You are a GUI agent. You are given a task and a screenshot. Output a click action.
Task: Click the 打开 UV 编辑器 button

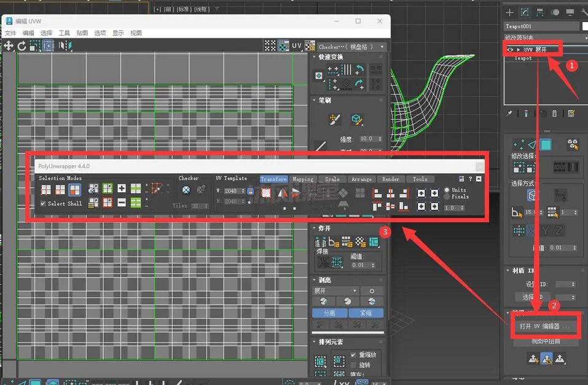(x=545, y=327)
